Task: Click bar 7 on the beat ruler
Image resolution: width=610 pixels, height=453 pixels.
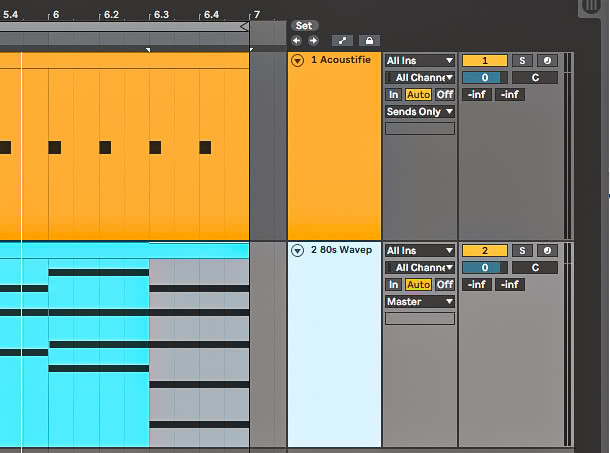Action: click(257, 15)
